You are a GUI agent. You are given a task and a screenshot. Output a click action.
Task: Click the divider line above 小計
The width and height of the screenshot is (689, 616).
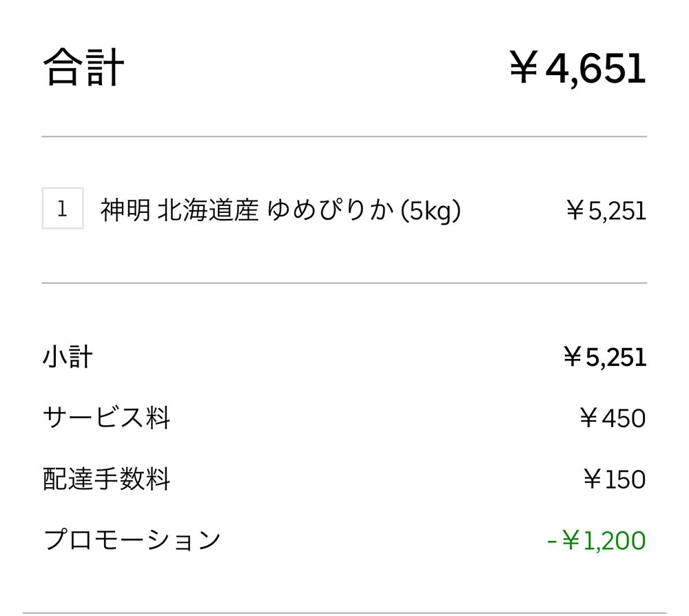pos(344,283)
